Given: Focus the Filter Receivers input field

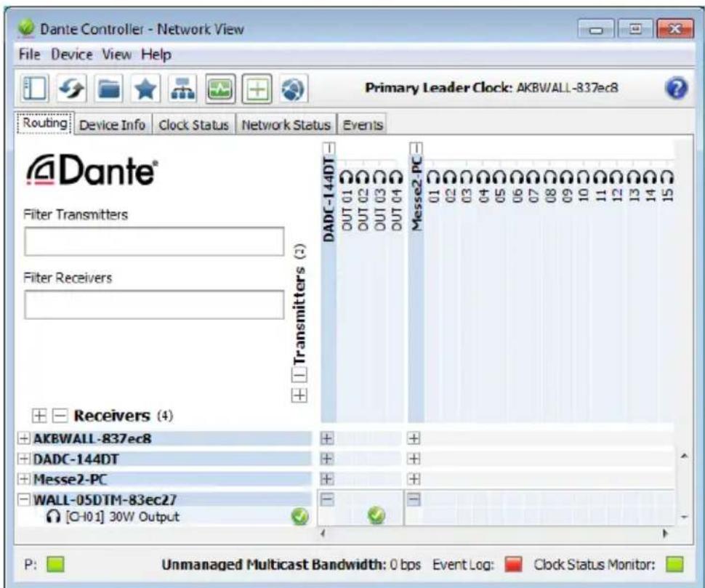Looking at the screenshot, I should coord(154,305).
